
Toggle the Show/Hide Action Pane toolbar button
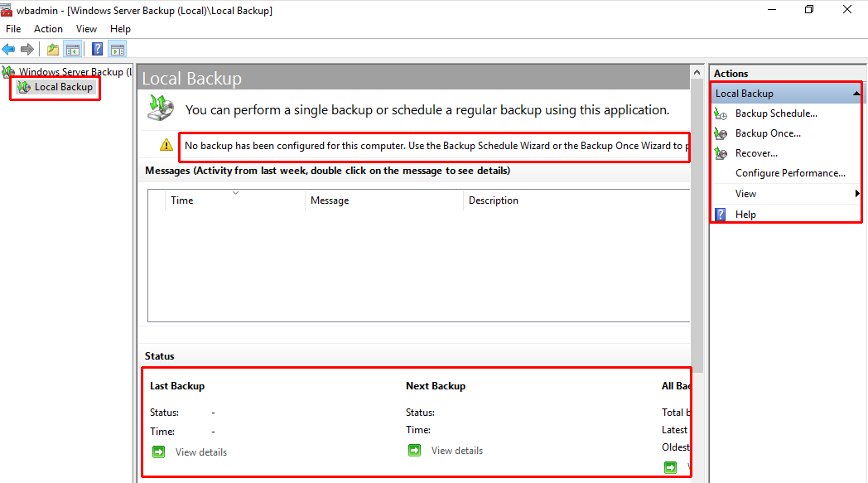pyautogui.click(x=118, y=49)
